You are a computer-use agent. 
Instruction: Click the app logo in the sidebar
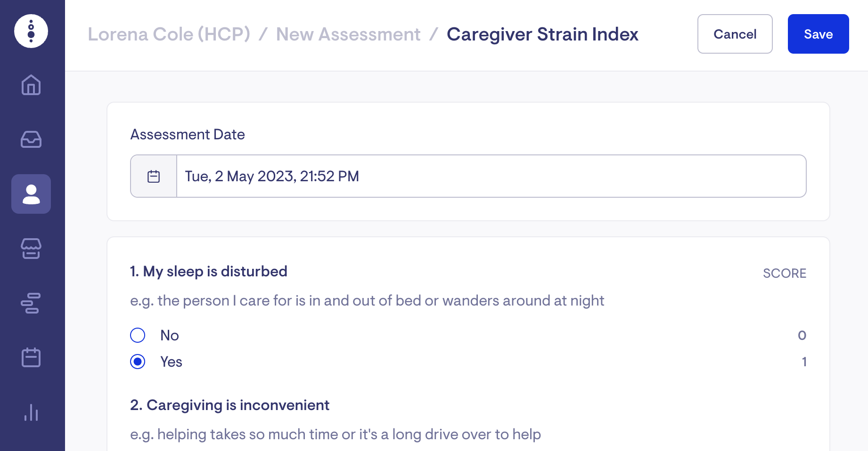tap(31, 31)
